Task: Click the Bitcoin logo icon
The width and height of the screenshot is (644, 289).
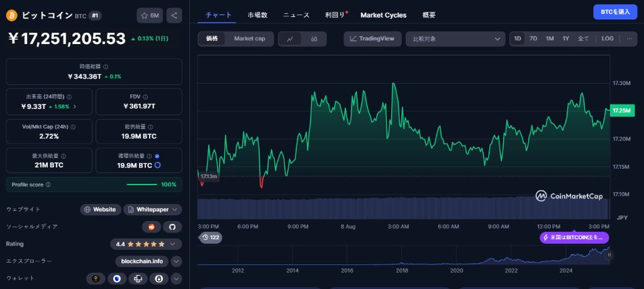Action: click(x=11, y=16)
